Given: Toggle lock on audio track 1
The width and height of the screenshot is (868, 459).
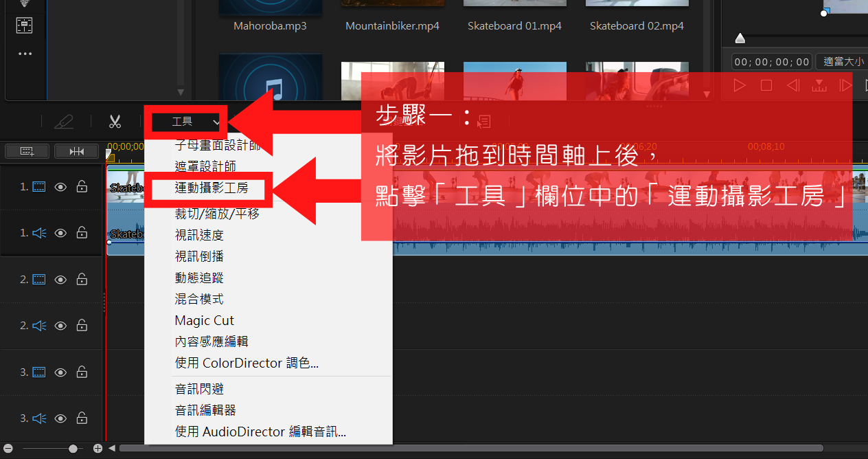Looking at the screenshot, I should (82, 233).
